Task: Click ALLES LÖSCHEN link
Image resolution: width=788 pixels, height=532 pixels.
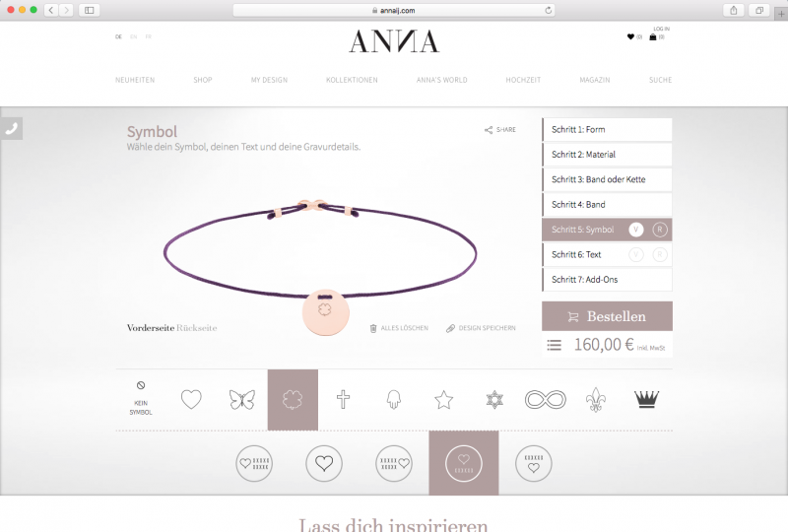Action: [400, 328]
